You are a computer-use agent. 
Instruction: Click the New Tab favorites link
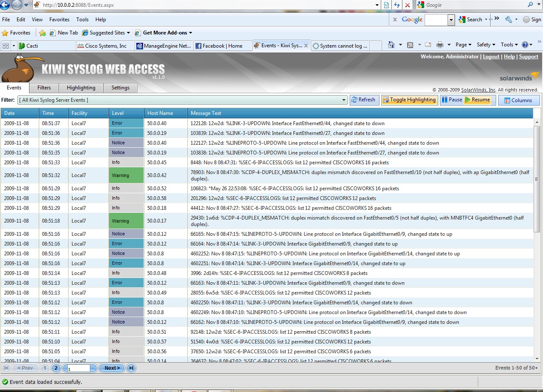(64, 33)
